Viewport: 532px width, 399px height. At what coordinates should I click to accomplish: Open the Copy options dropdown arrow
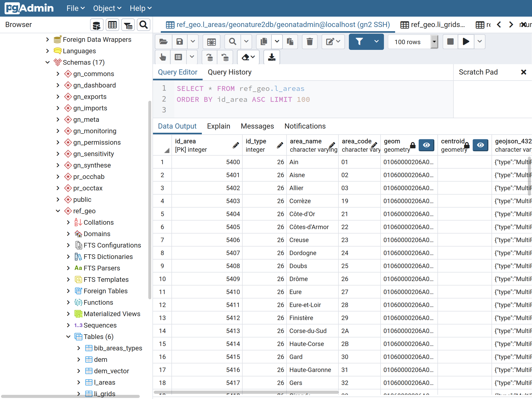pyautogui.click(x=277, y=42)
